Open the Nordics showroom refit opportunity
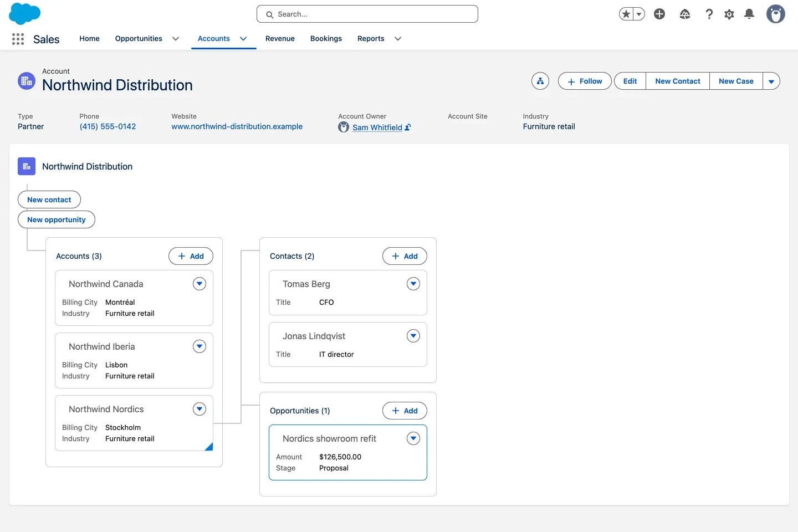 coord(329,438)
